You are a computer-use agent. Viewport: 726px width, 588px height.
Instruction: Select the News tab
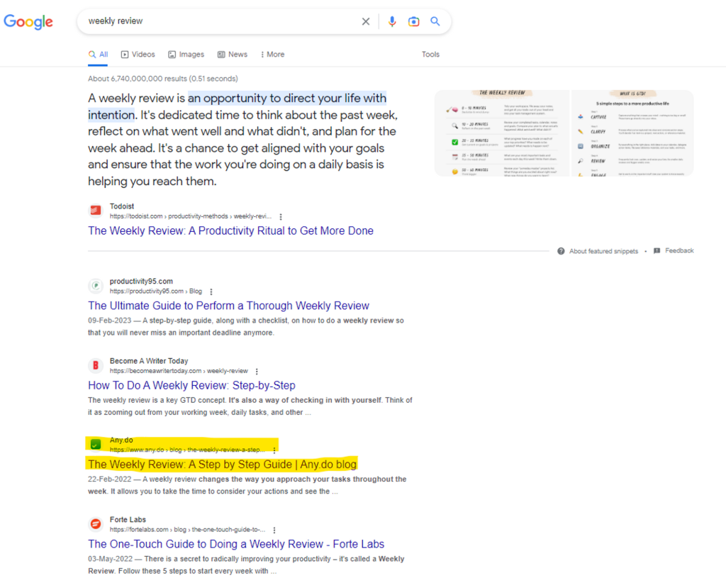click(233, 55)
